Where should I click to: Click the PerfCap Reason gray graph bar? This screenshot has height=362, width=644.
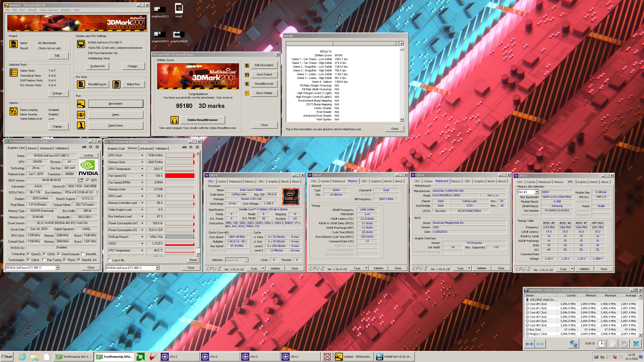click(x=180, y=237)
